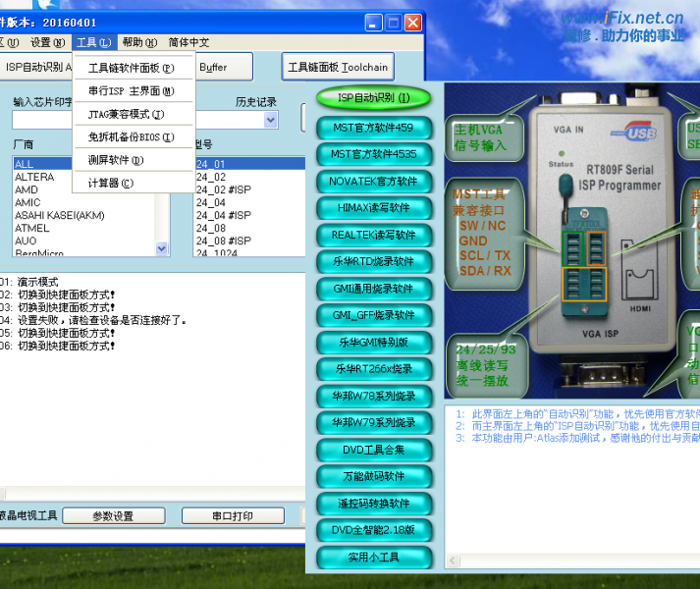Launch 遥控码转换软件

[374, 504]
